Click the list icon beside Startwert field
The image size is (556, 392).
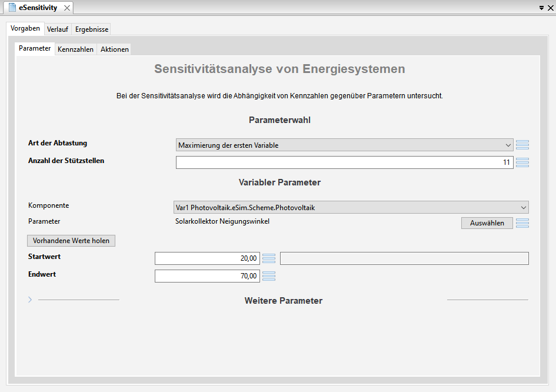tap(269, 258)
